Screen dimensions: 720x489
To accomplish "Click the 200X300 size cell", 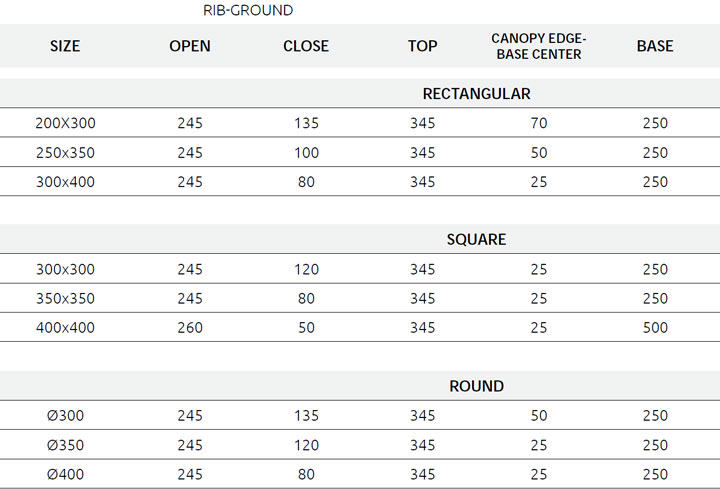I will click(65, 124).
